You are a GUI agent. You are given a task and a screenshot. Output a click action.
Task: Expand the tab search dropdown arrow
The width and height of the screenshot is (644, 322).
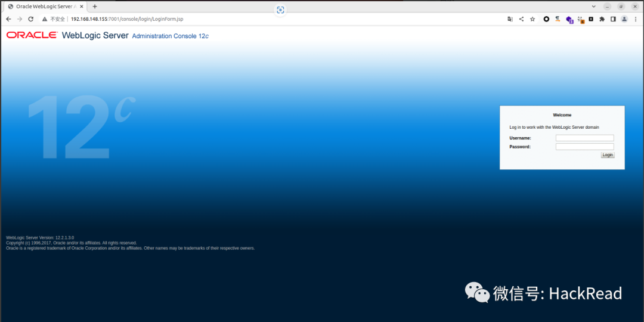[x=593, y=7]
